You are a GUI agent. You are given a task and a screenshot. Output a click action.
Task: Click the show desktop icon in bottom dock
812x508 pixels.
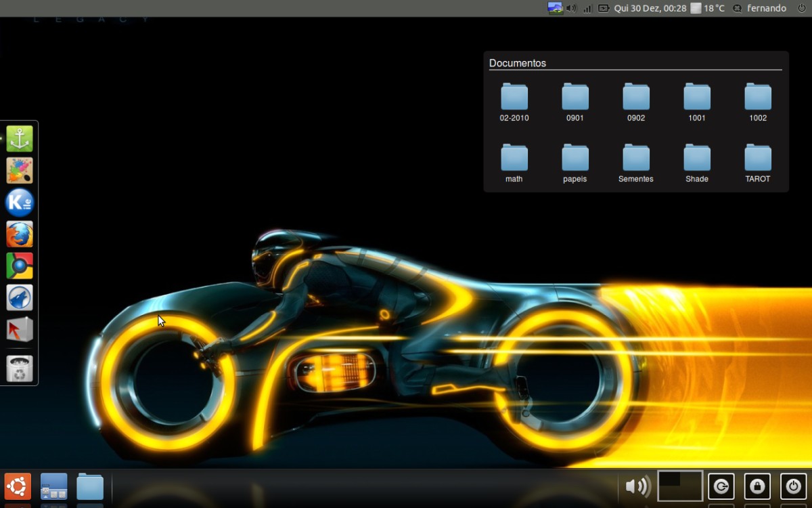point(54,486)
